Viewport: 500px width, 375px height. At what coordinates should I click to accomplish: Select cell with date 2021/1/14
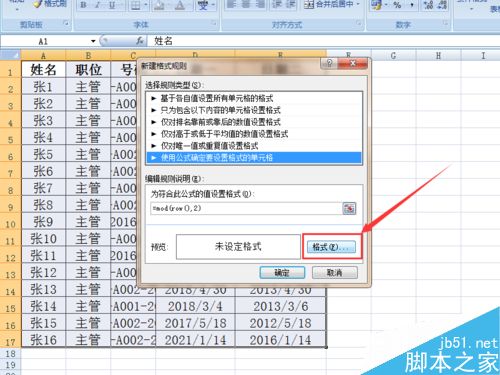[195, 340]
